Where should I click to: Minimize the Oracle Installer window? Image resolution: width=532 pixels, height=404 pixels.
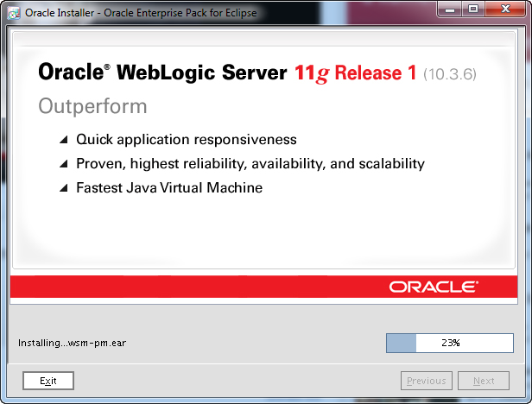coord(450,9)
